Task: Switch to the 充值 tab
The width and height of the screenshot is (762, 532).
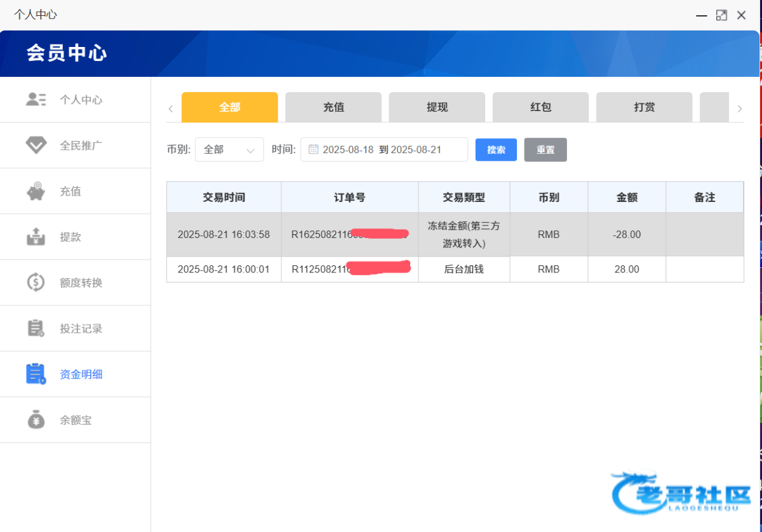Action: [333, 107]
